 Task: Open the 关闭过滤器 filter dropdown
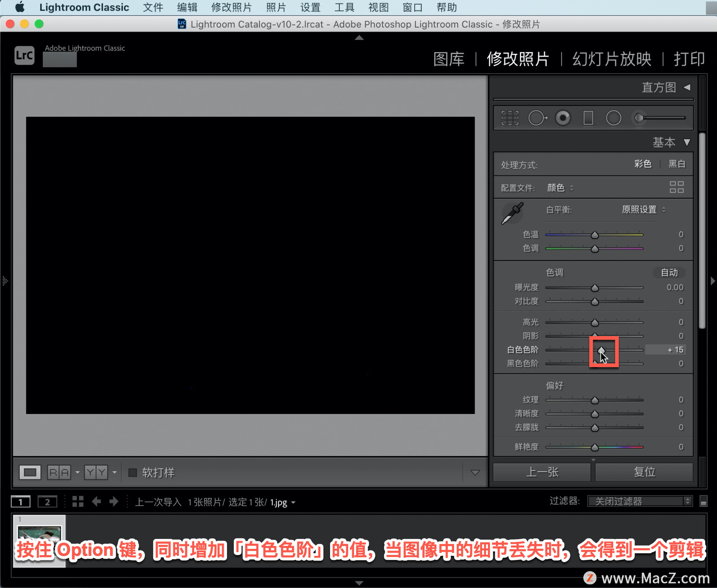click(x=640, y=501)
